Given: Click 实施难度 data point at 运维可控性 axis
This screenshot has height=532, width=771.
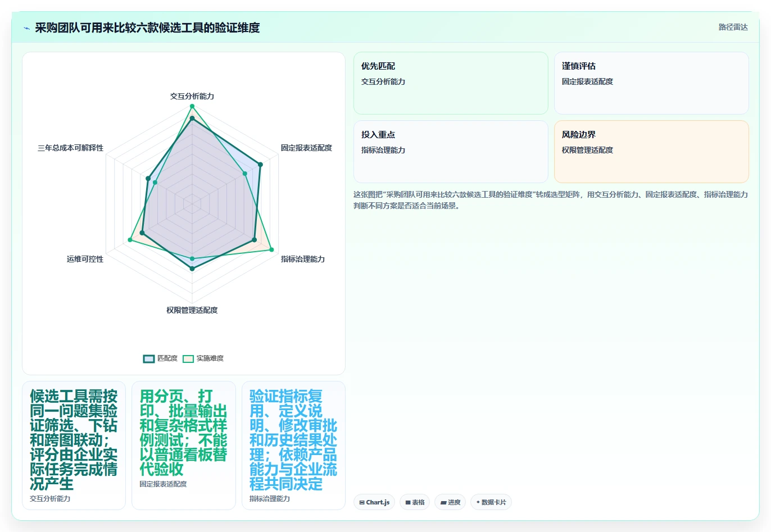Looking at the screenshot, I should 130,240.
